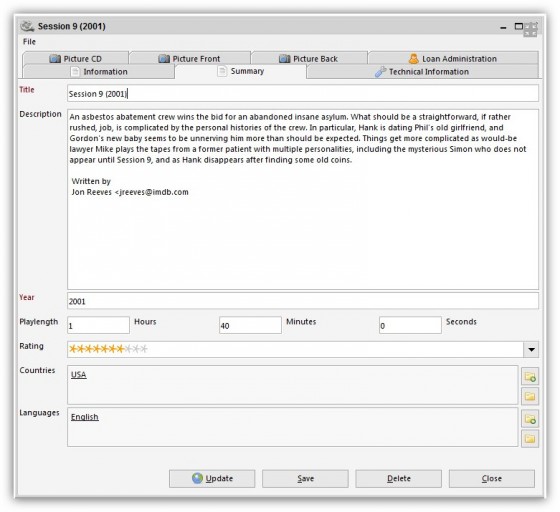Screen dimensions: 560x512
Task: Open the File menu
Action: click(29, 42)
